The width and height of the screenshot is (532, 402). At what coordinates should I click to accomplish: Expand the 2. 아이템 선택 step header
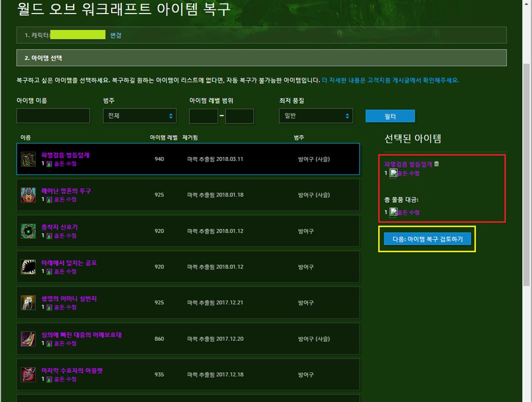[262, 58]
